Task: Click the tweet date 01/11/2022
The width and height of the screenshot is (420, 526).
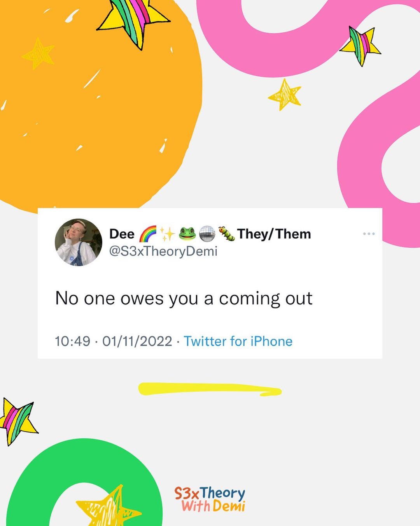Action: pyautogui.click(x=137, y=341)
